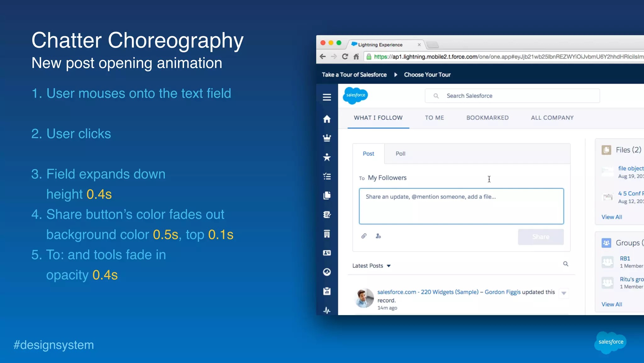This screenshot has height=363, width=644.
Task: Select the Post publisher tab
Action: pos(369,154)
